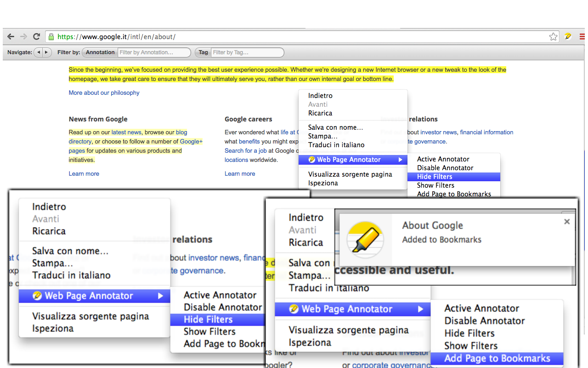
Task: Close the Added to Bookmarks notification
Action: point(567,222)
